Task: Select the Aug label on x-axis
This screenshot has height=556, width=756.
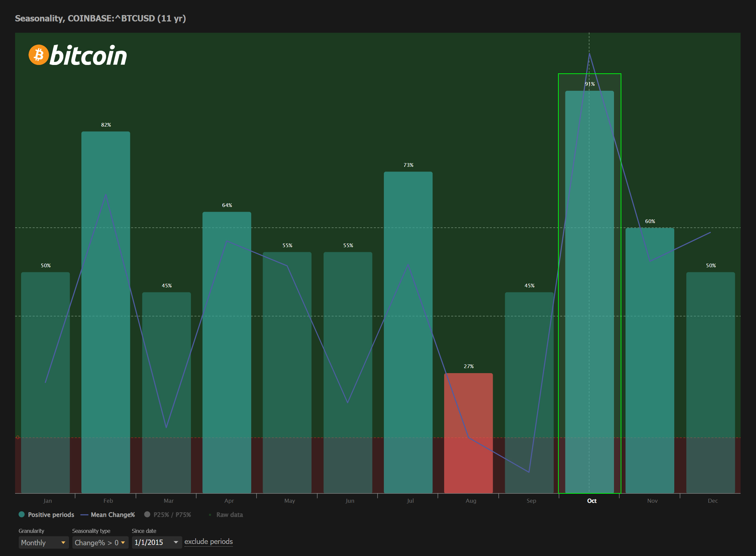Action: coord(471,501)
